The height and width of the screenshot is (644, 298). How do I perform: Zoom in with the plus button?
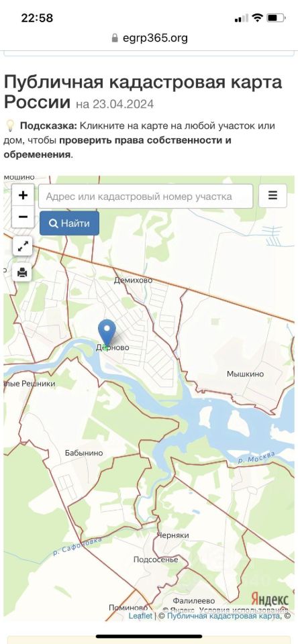[23, 195]
